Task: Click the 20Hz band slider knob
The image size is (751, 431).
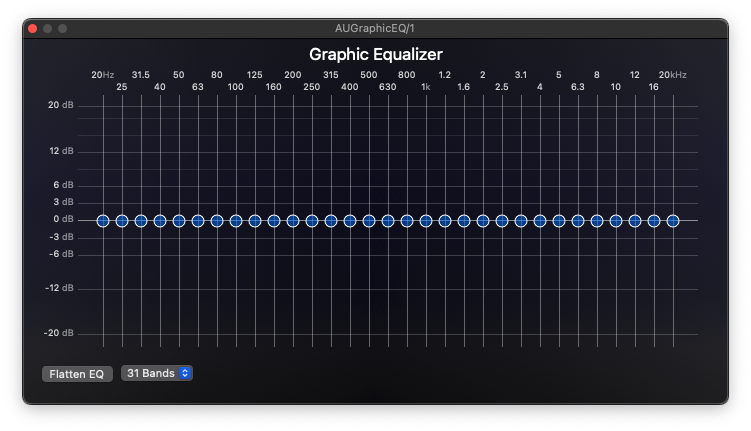Action: point(103,221)
